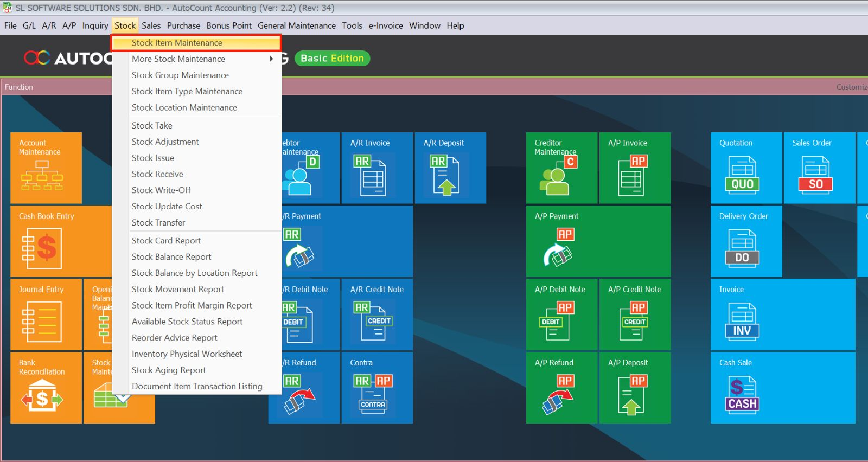Open the Stock Card Report menu entry
Screen dimensions: 868x462
(x=166, y=241)
